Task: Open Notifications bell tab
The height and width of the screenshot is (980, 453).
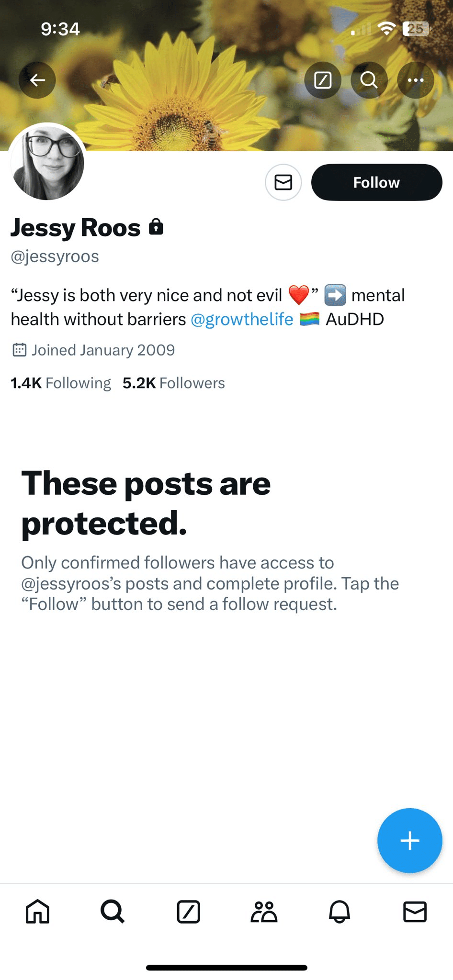Action: pos(340,912)
